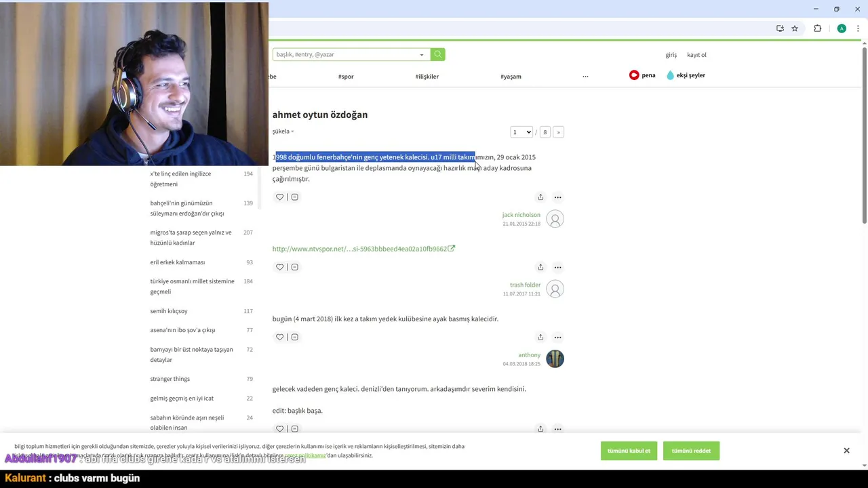Close the cookie banner with X
The height and width of the screenshot is (488, 868).
pyautogui.click(x=846, y=451)
